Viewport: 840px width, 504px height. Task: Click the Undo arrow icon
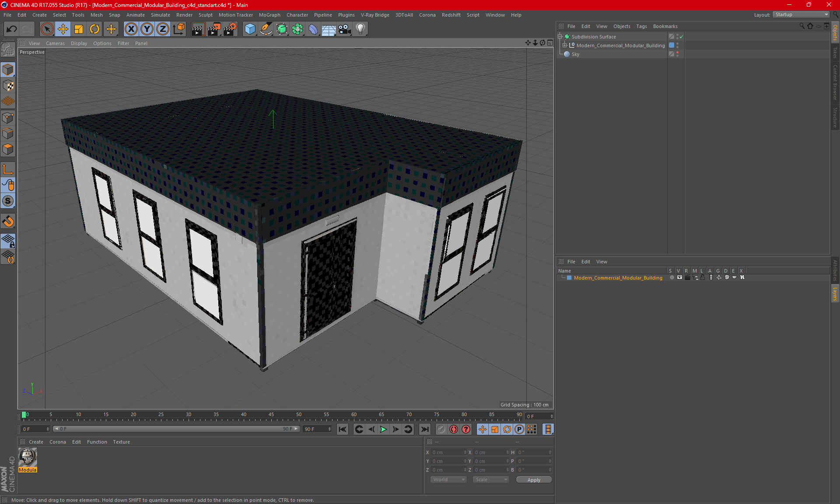pyautogui.click(x=12, y=29)
